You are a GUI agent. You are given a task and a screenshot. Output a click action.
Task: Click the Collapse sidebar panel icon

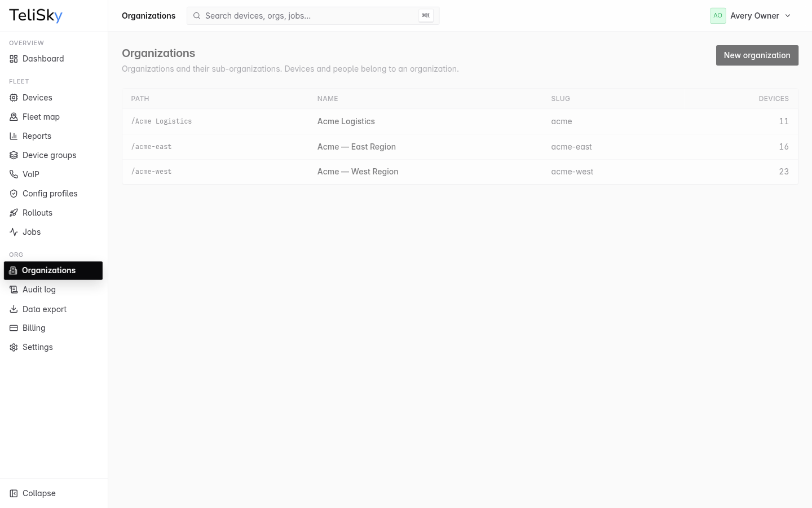coord(14,493)
